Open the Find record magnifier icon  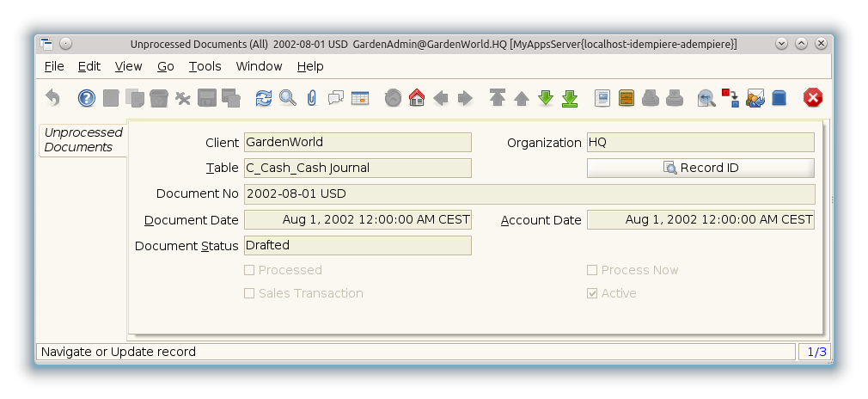pos(288,98)
